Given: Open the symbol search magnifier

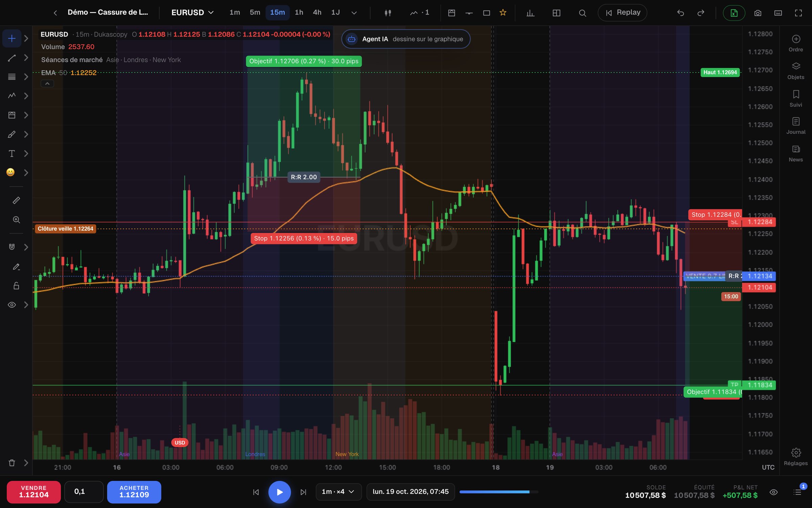Looking at the screenshot, I should [582, 13].
